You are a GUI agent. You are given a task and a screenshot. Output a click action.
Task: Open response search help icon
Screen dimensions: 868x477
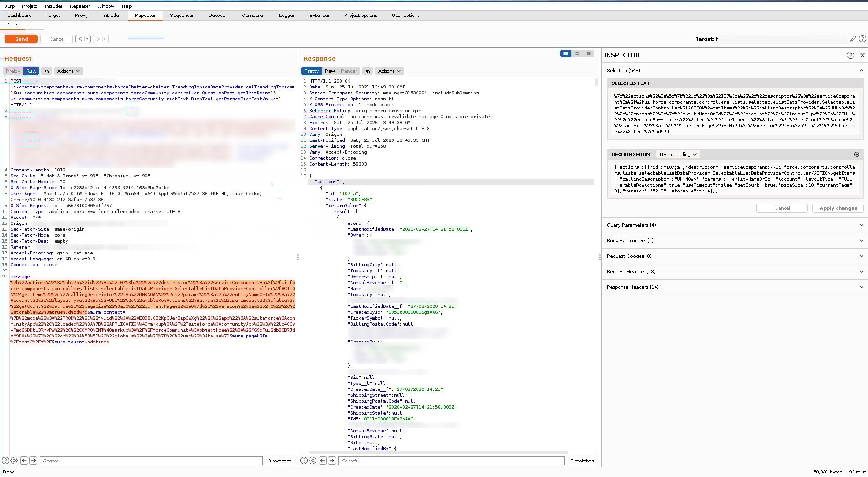(x=304, y=461)
